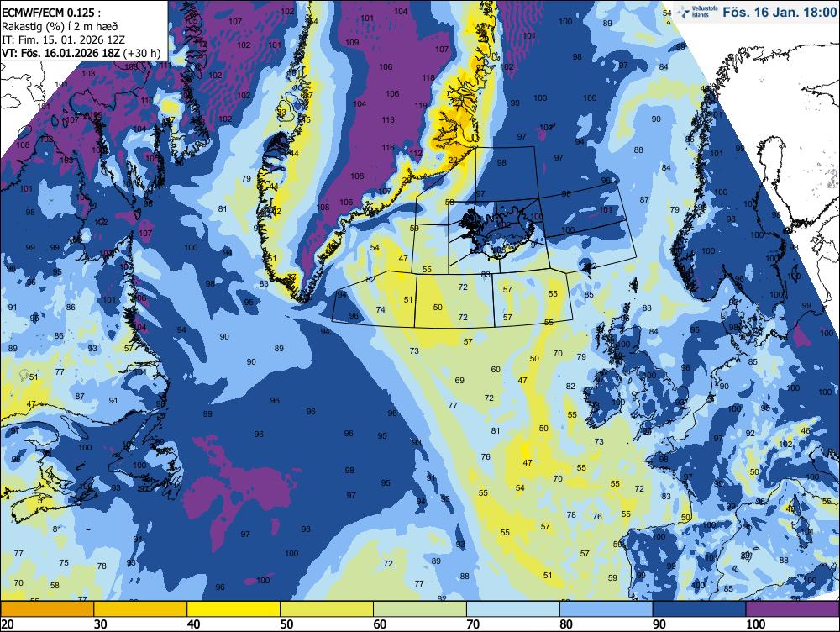
Task: Click the legend tick label '20'
Action: click(8, 624)
